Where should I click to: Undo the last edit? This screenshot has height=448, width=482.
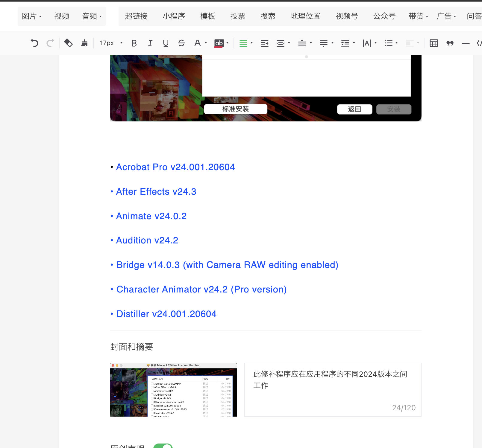pyautogui.click(x=34, y=43)
